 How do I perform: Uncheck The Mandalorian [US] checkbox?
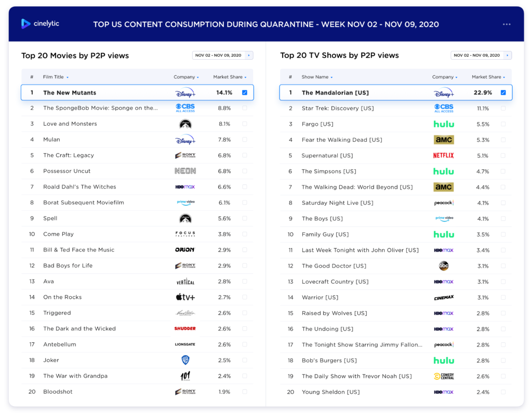pos(503,92)
